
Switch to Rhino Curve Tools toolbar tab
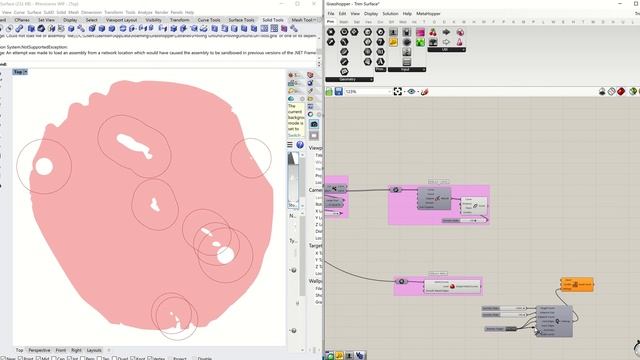pyautogui.click(x=209, y=20)
